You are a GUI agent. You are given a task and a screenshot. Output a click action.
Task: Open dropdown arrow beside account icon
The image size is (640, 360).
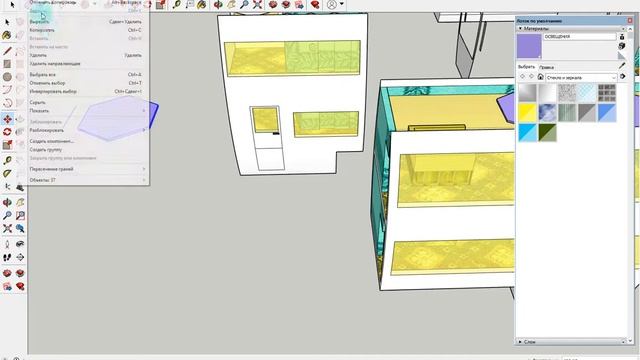point(342,5)
